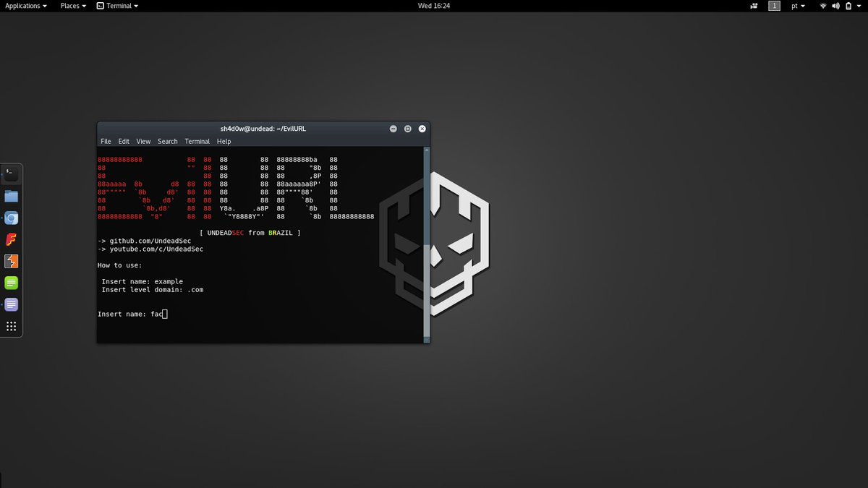Viewport: 868px width, 488px height.
Task: Open Burp Suite icon in the dock
Action: tap(11, 261)
